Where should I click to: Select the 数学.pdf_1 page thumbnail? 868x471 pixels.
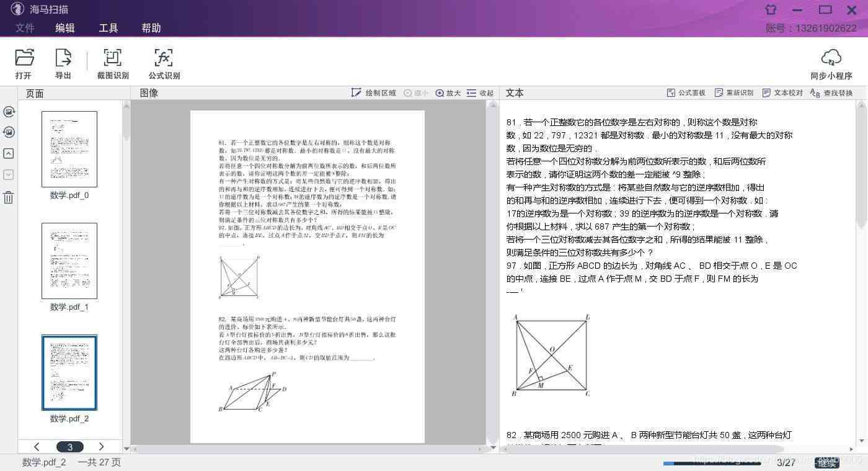pos(69,261)
